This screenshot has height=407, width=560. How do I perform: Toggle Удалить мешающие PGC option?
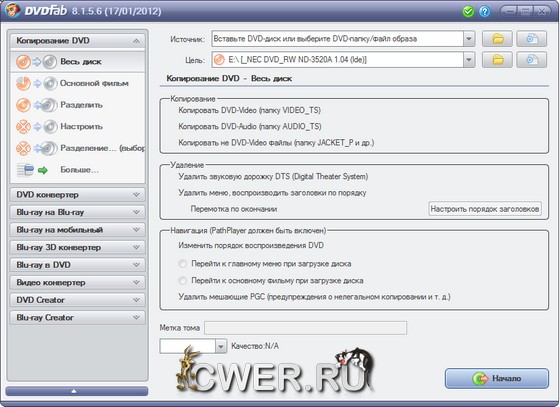(314, 297)
